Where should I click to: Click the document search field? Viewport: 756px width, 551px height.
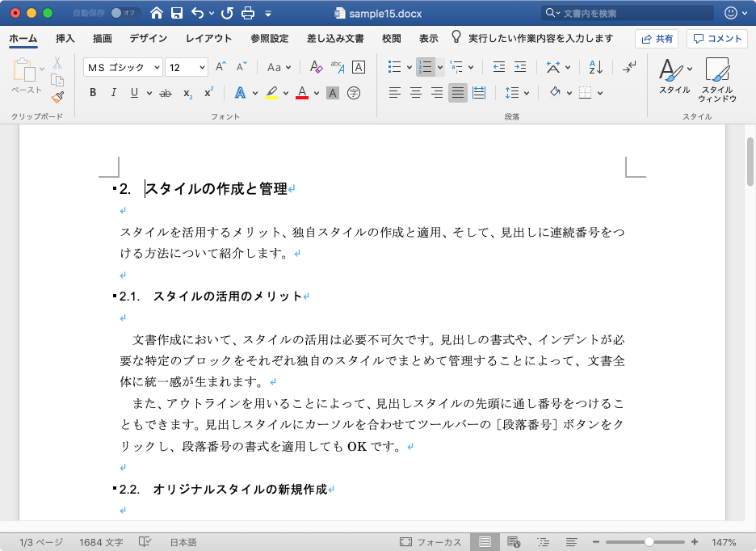pos(628,13)
